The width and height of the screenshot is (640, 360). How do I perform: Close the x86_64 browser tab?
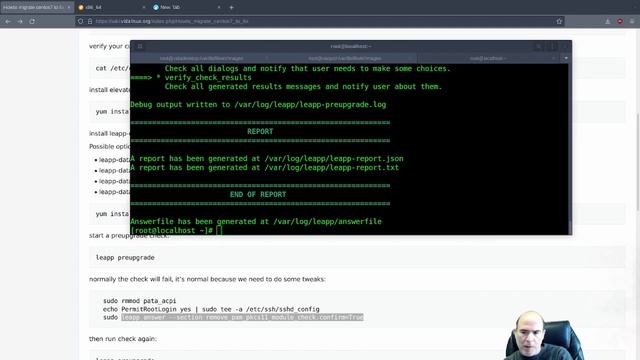144,7
